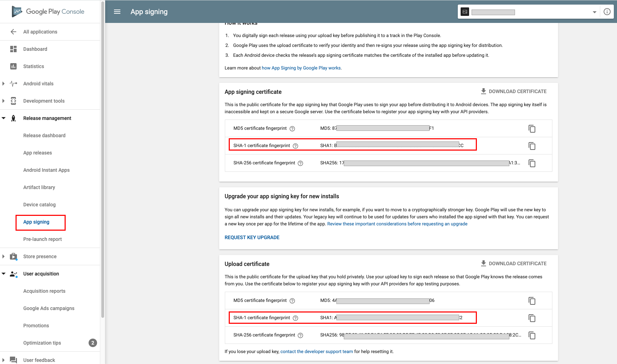The width and height of the screenshot is (617, 364).
Task: Click the Release management rocket icon
Action: [x=13, y=118]
